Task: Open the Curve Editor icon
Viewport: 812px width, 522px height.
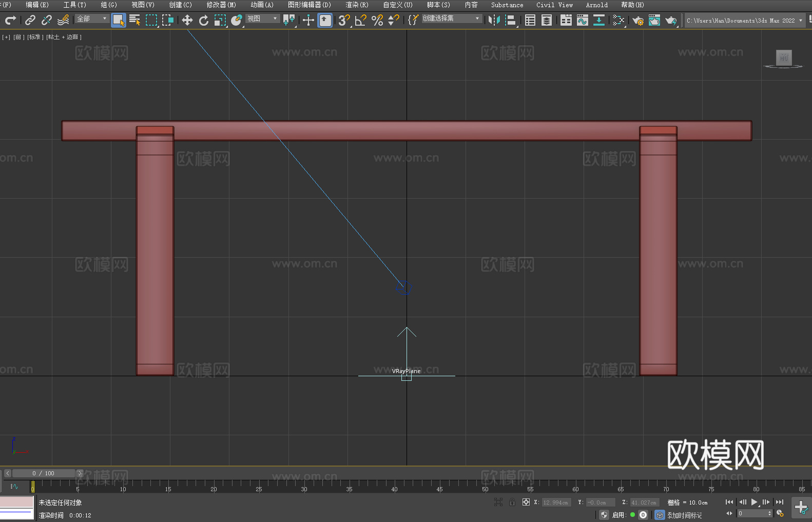Action: (583, 20)
